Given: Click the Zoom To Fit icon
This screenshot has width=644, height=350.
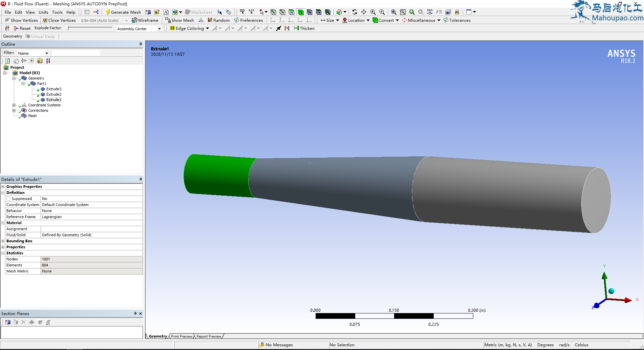Looking at the screenshot, I should coord(394,12).
